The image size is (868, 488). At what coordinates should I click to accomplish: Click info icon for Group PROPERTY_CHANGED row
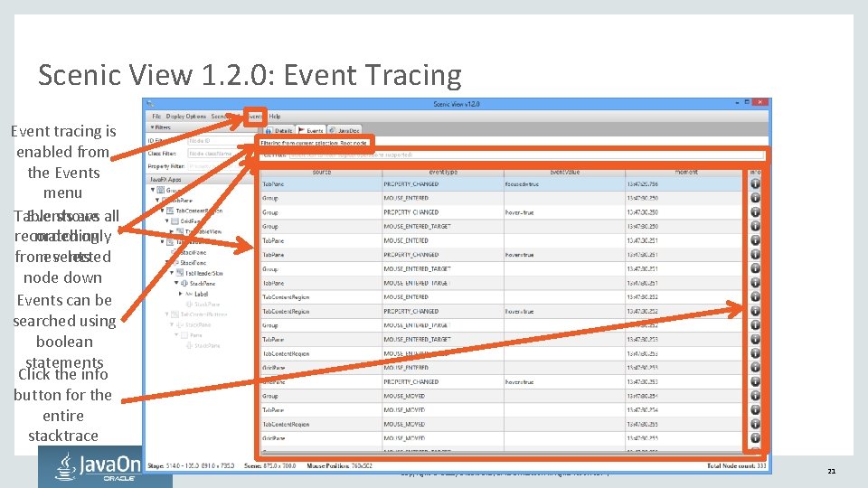pos(755,211)
